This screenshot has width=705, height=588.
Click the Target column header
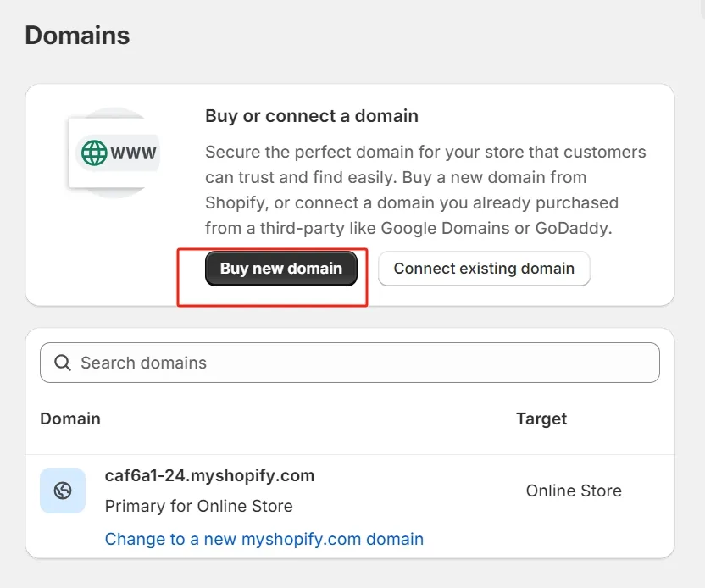[x=541, y=419]
